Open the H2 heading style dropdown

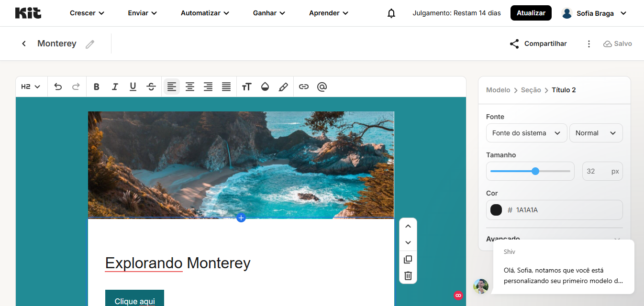point(31,87)
